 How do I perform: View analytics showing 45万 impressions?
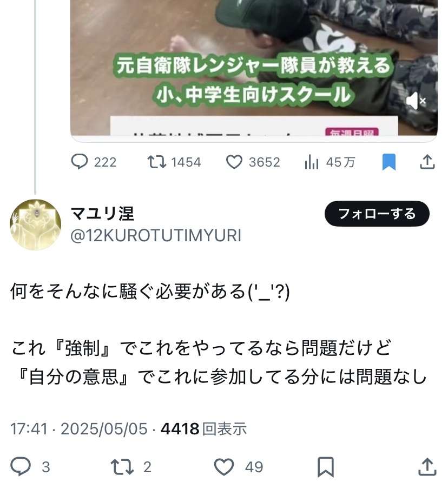(330, 162)
